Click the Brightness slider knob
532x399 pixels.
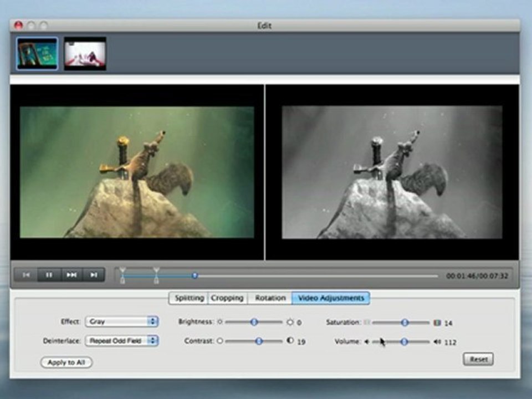tap(254, 322)
